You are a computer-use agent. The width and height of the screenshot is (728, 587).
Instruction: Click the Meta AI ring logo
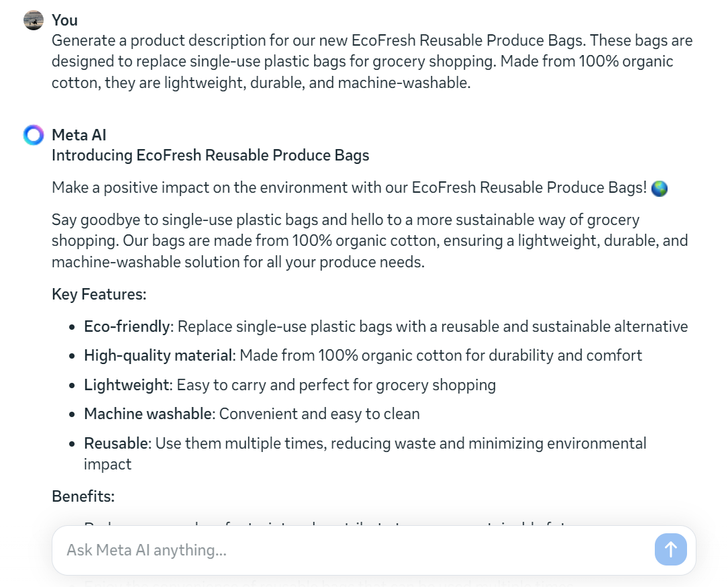tap(34, 135)
